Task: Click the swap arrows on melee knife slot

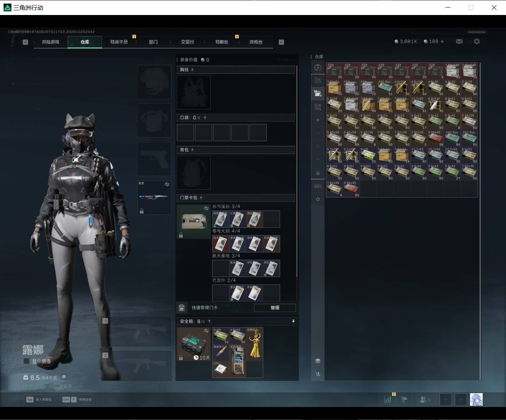Action: (x=167, y=185)
